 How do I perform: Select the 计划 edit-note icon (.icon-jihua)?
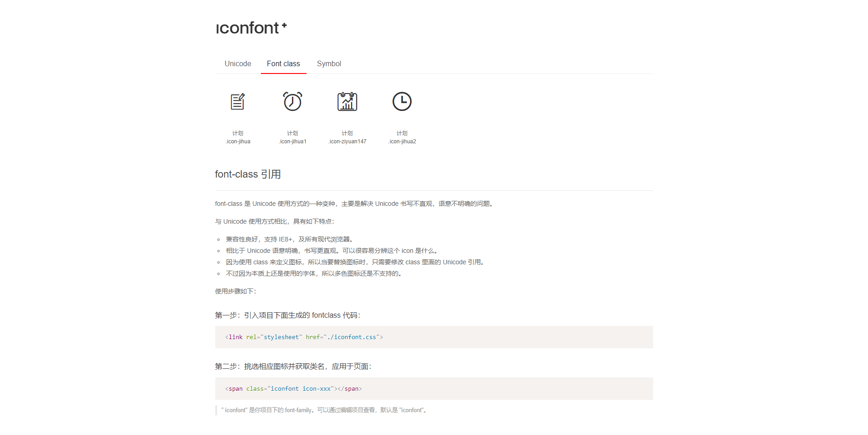tap(238, 101)
